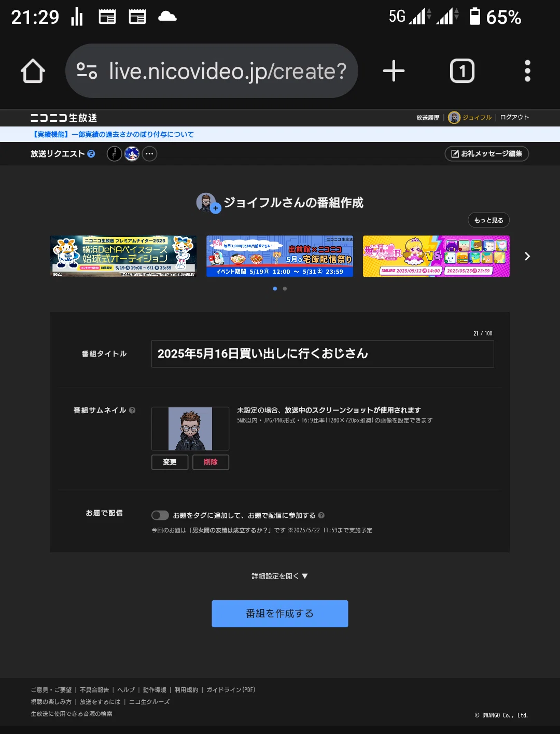Open the browser three-dot menu
The width and height of the screenshot is (560, 734).
[x=527, y=71]
